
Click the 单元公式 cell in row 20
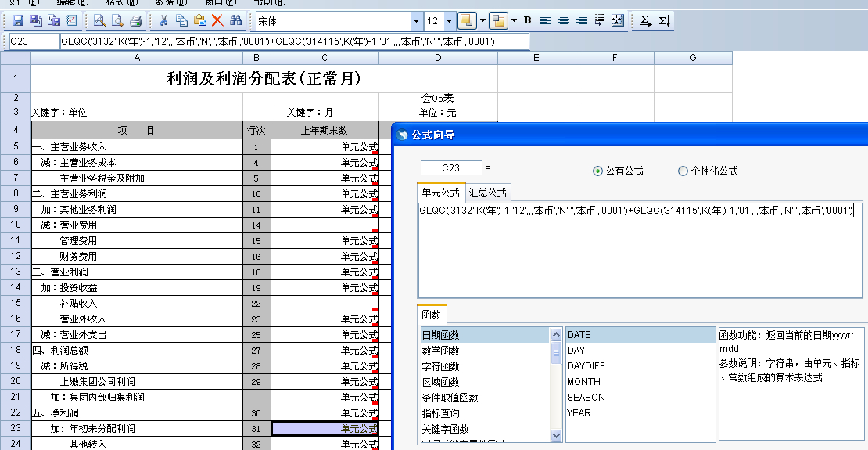pos(325,382)
